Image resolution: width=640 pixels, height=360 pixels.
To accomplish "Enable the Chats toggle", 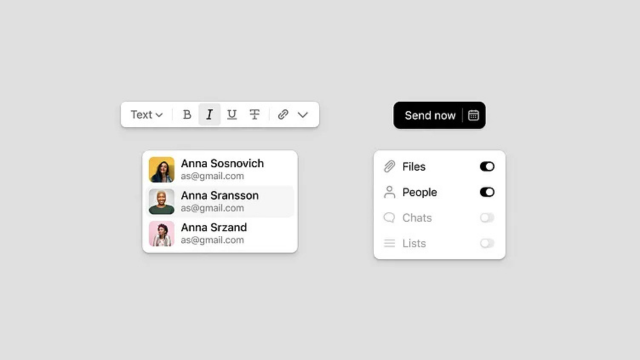I will click(487, 218).
